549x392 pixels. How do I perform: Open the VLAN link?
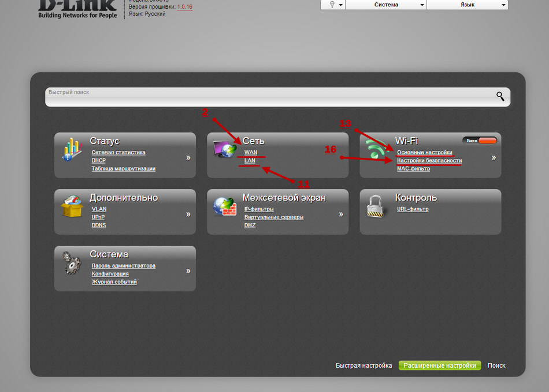99,209
